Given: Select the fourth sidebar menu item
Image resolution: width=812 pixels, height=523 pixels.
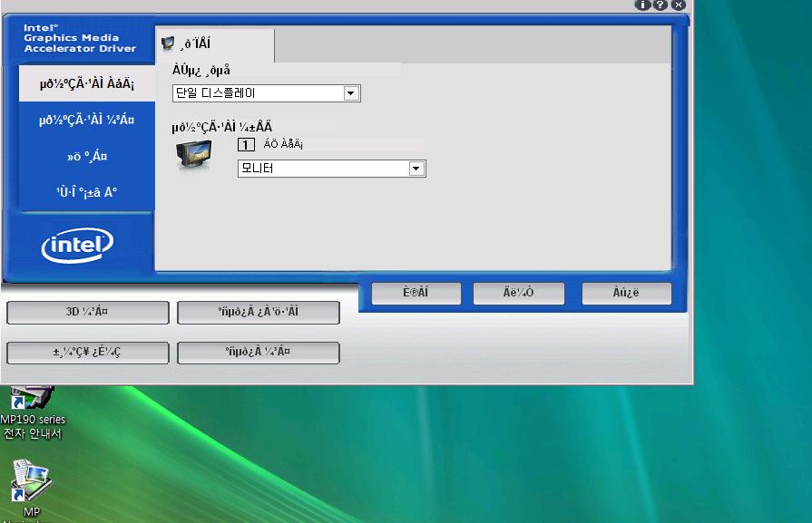Looking at the screenshot, I should 86,192.
